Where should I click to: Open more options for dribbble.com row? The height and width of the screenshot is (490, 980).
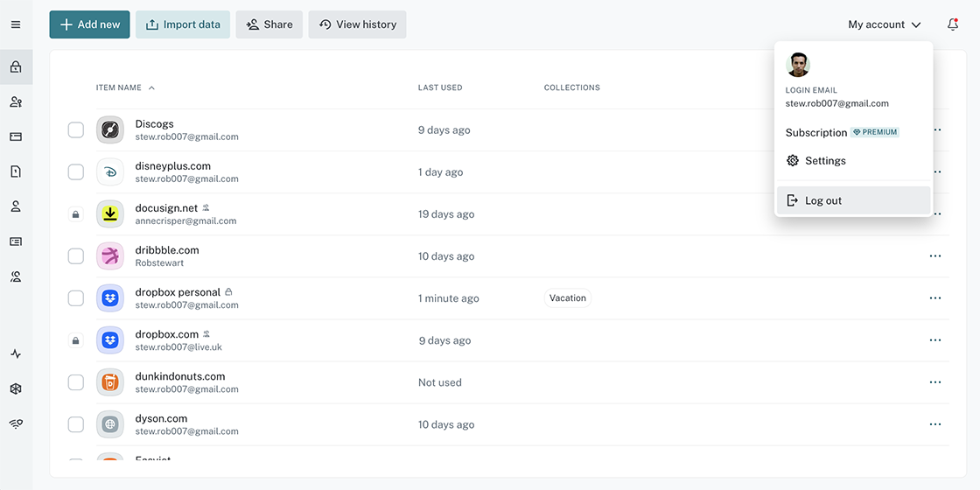tap(935, 256)
